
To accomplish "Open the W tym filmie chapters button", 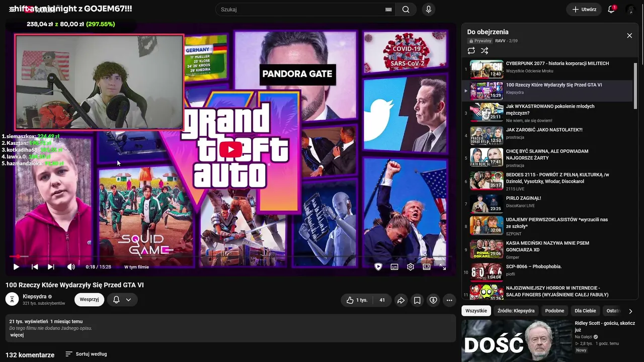I will 136,267.
